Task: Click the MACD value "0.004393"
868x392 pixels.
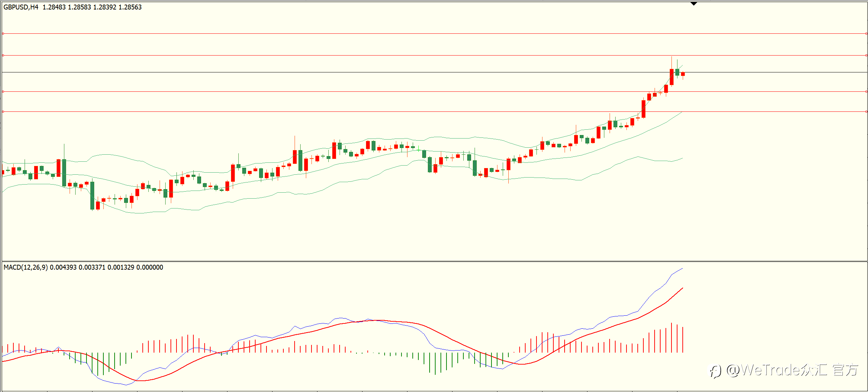Action: point(63,267)
